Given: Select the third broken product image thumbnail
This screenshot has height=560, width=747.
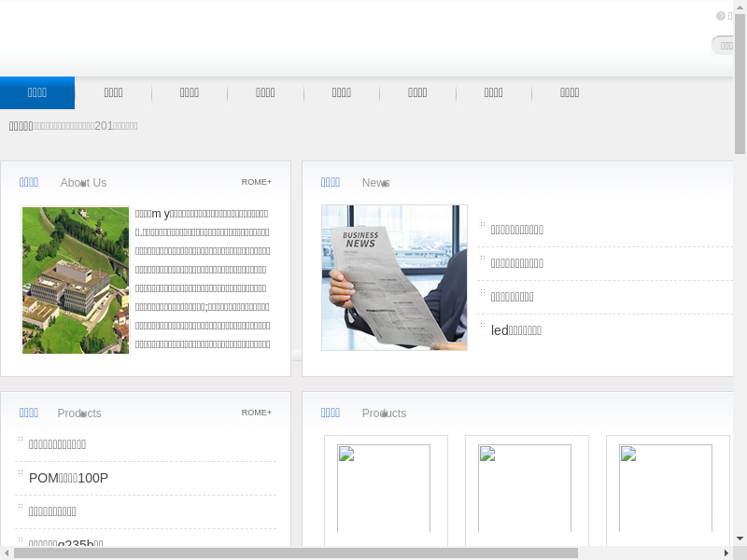Looking at the screenshot, I should click(x=666, y=488).
